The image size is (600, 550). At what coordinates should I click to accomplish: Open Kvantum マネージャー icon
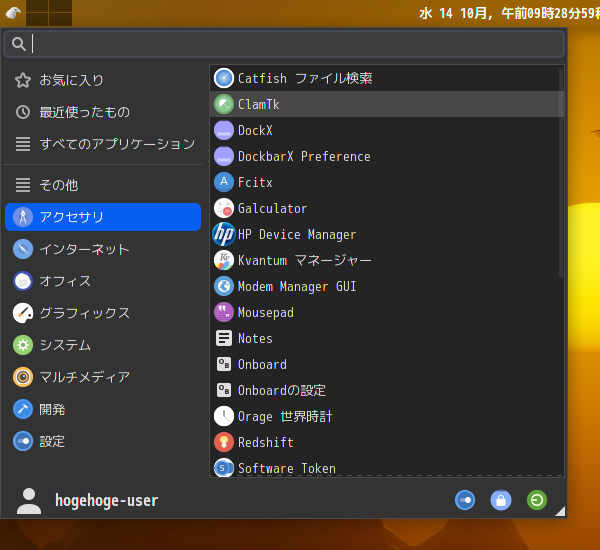tap(224, 260)
